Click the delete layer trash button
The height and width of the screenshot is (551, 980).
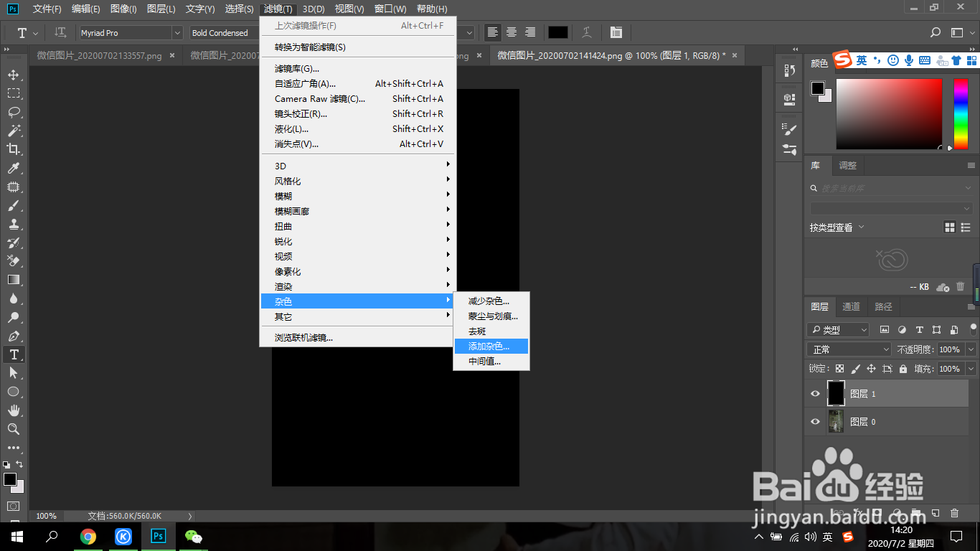coord(954,513)
